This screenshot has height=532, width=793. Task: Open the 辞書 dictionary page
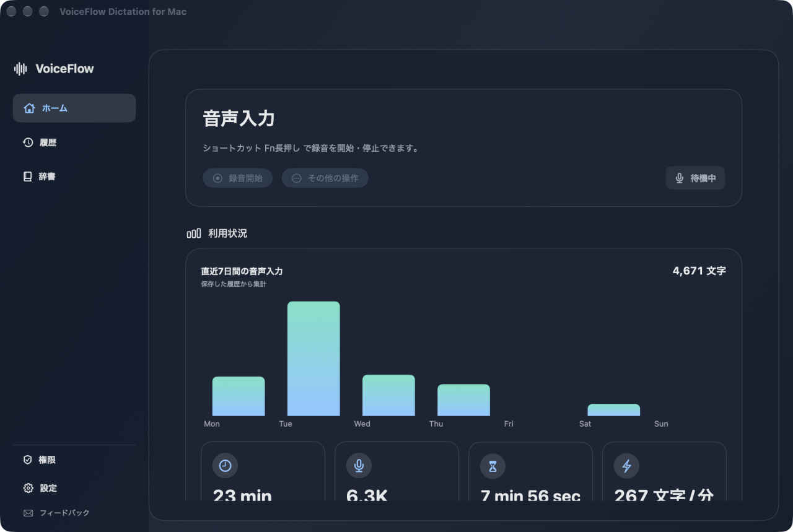pyautogui.click(x=74, y=177)
